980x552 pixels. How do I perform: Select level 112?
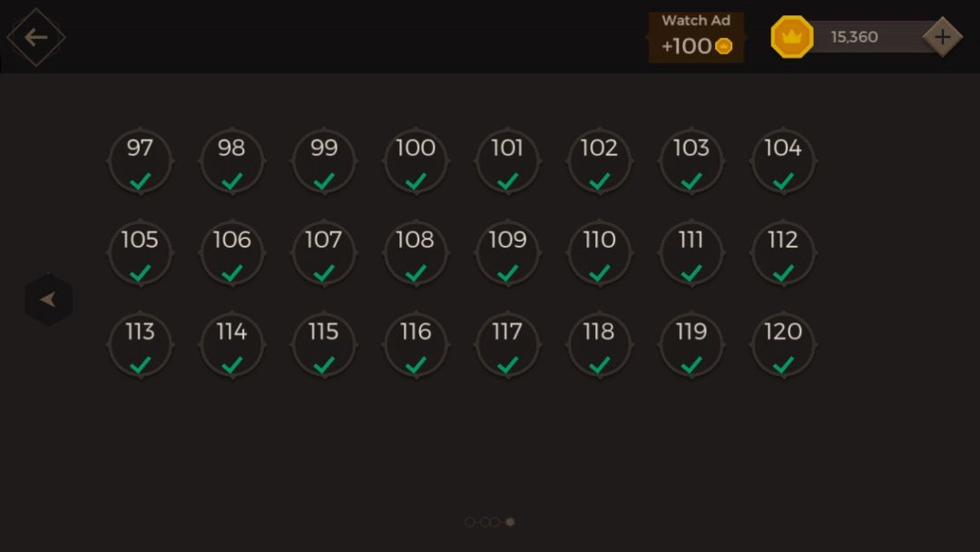(783, 253)
